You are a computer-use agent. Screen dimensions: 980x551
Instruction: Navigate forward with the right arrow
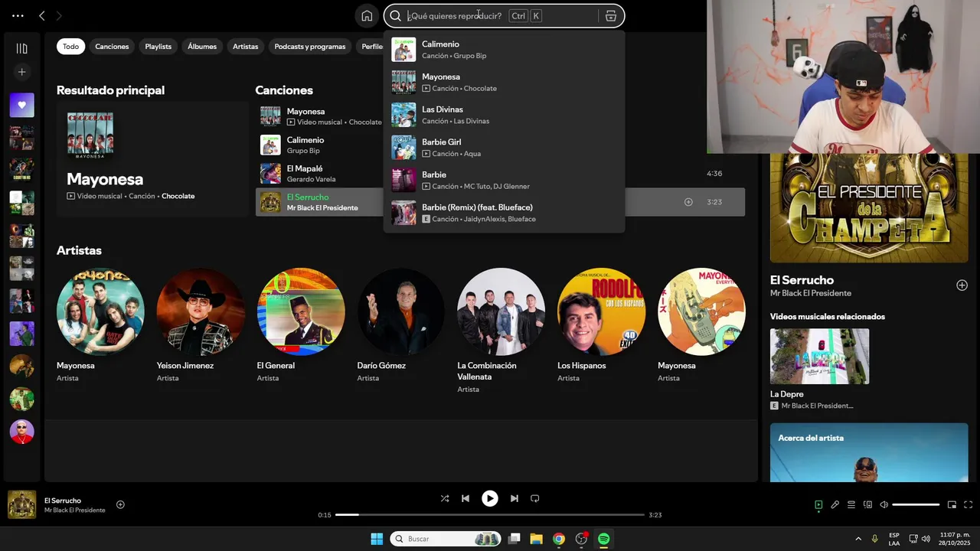click(59, 15)
